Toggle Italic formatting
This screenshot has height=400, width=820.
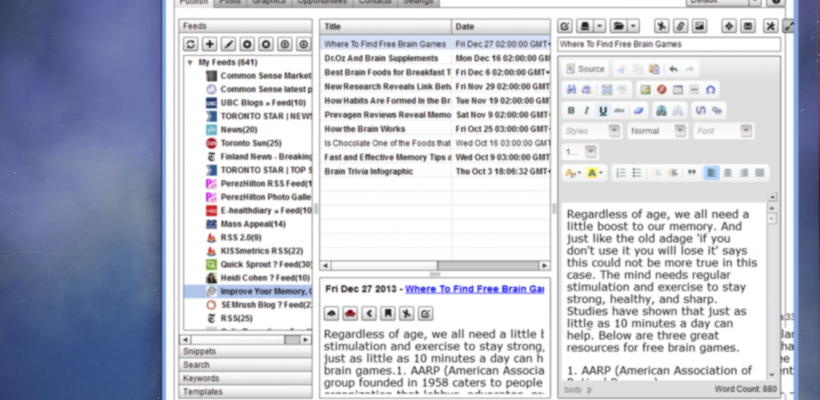point(587,110)
